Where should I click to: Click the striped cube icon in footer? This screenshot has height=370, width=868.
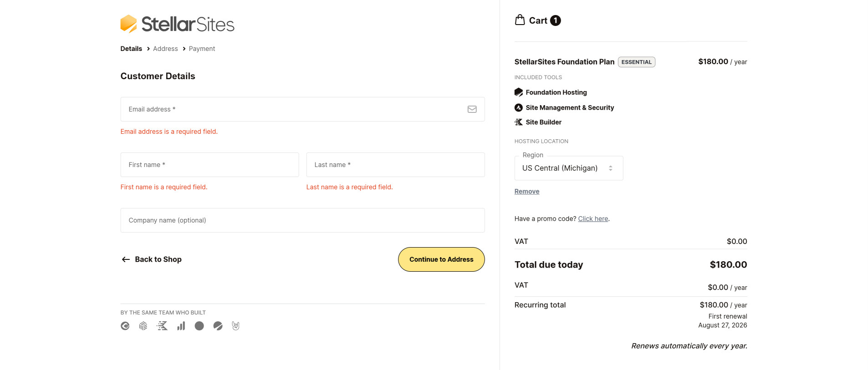click(x=143, y=326)
